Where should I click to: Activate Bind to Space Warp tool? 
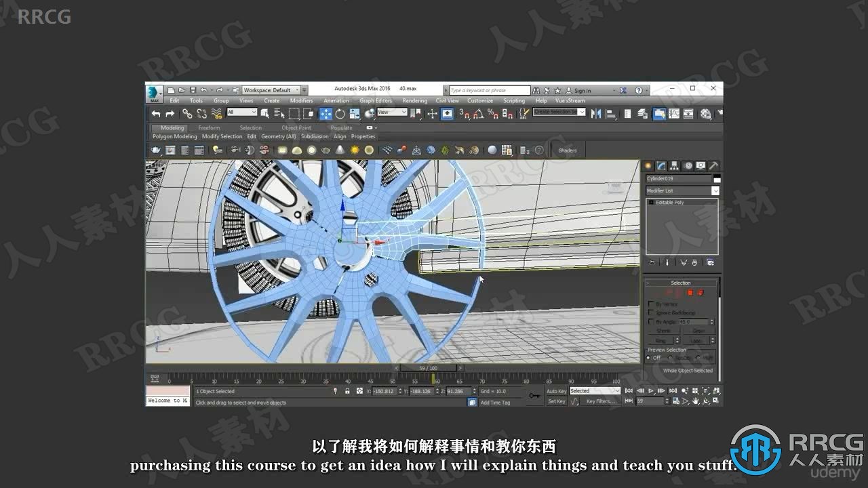(x=217, y=114)
